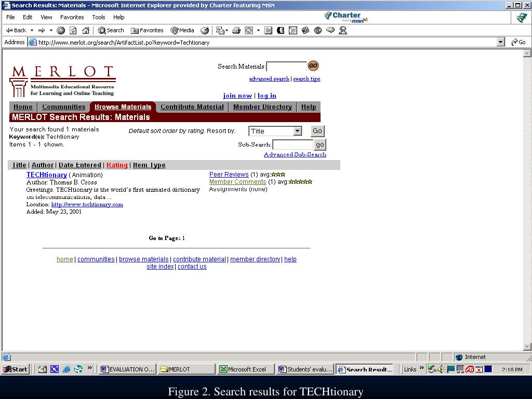Screen dimensions: 532x399
Task: Open the Member Comments link
Action: (238, 182)
